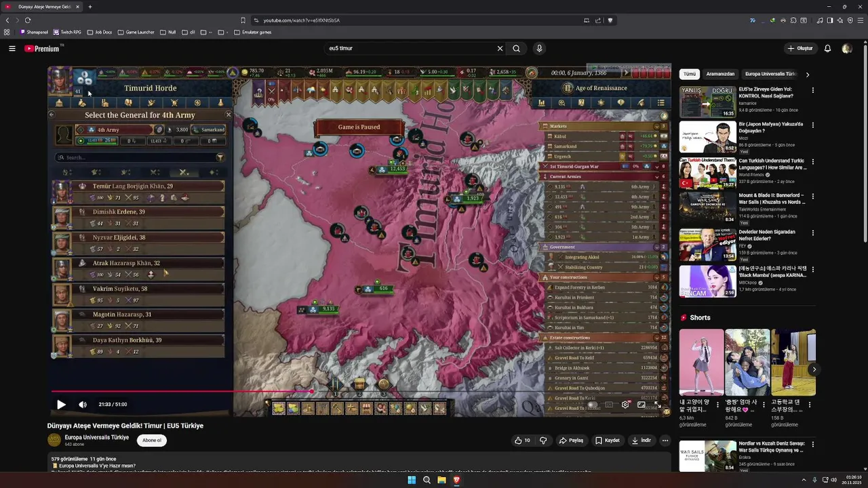Open Bir (Japon Mafyası) Yakuza'da video title
This screenshot has width=868, height=488.
(x=771, y=127)
